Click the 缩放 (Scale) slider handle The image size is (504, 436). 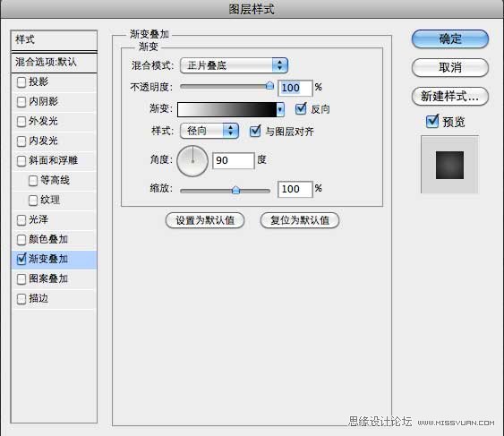[235, 190]
